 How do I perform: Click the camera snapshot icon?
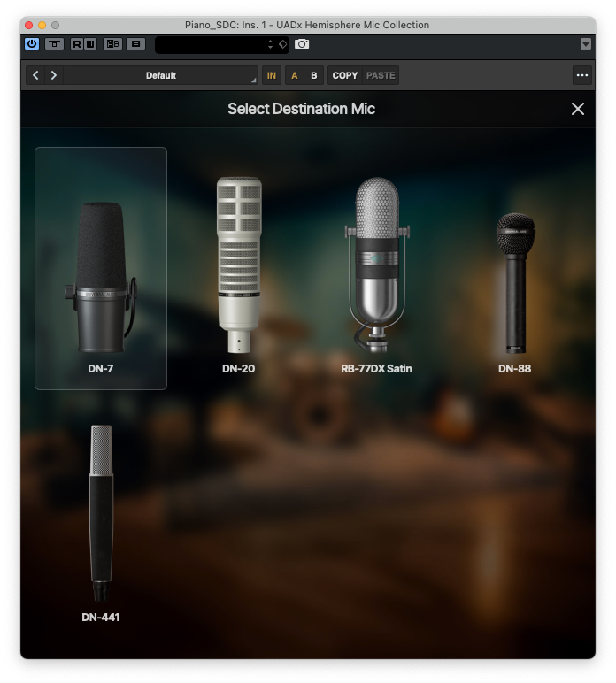click(x=302, y=43)
